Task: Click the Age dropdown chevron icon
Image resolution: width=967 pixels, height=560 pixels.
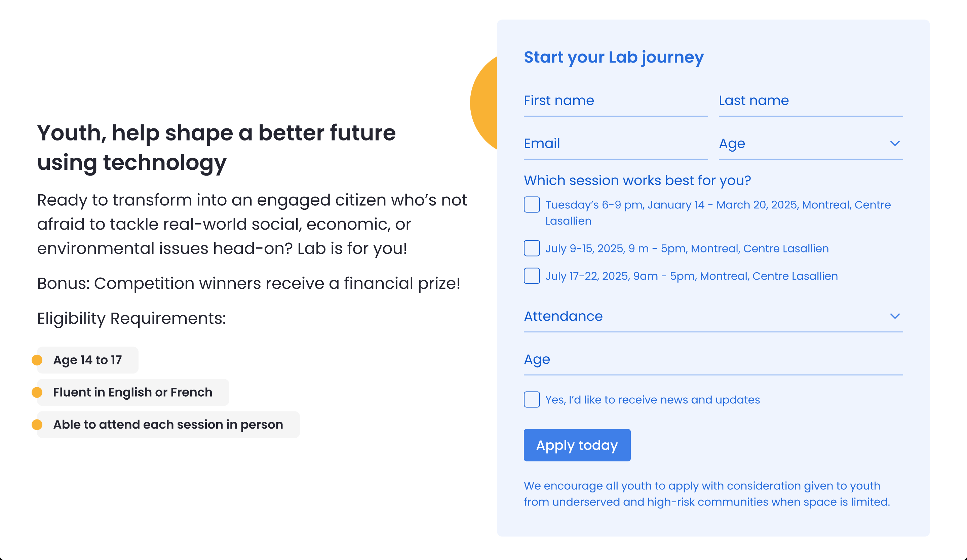Action: 894,144
